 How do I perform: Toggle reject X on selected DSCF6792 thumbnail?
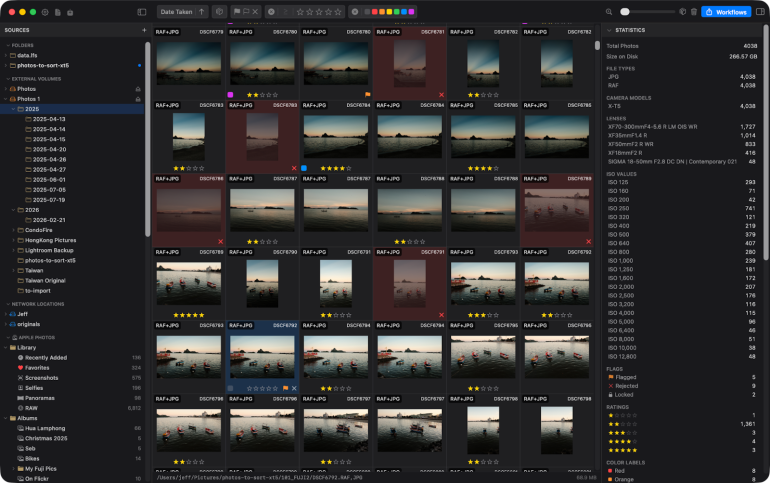tap(294, 388)
